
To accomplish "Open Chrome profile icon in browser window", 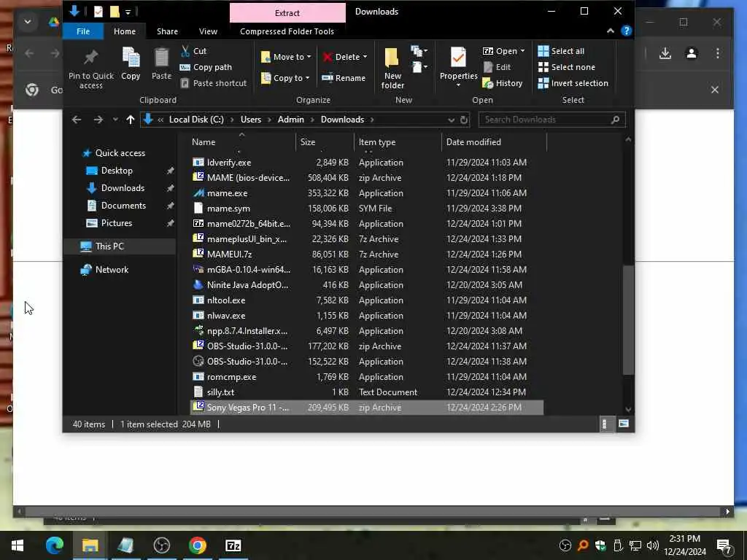I will pyautogui.click(x=692, y=53).
